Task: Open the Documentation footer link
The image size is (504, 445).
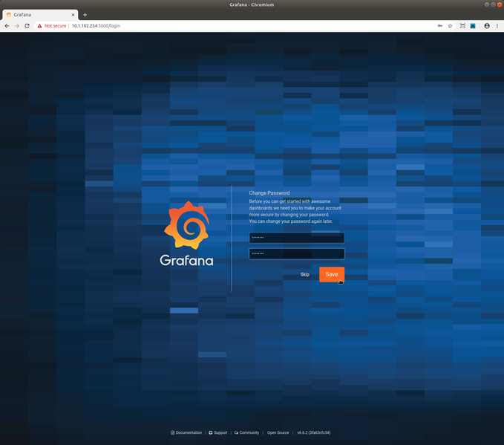Action: point(186,432)
